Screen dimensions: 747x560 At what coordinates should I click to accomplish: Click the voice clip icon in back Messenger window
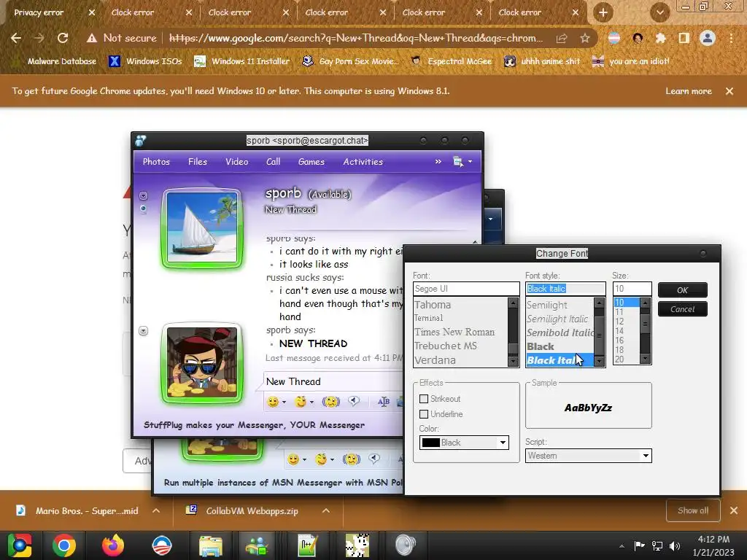coord(374,459)
